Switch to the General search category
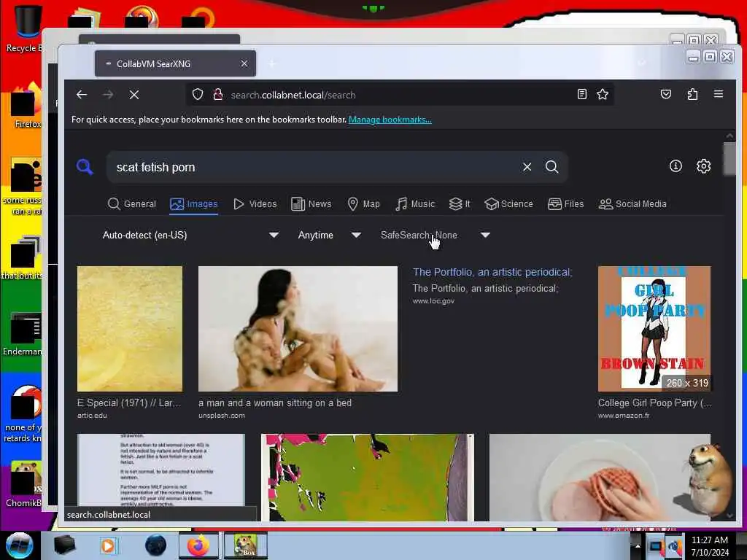This screenshot has width=747, height=560. coord(132,204)
